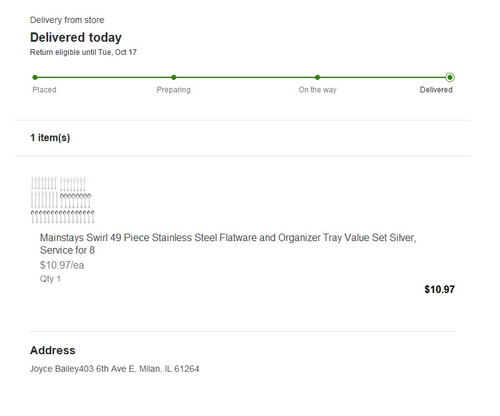Click the Qty 1 quantity text
This screenshot has height=416, width=500.
[50, 279]
